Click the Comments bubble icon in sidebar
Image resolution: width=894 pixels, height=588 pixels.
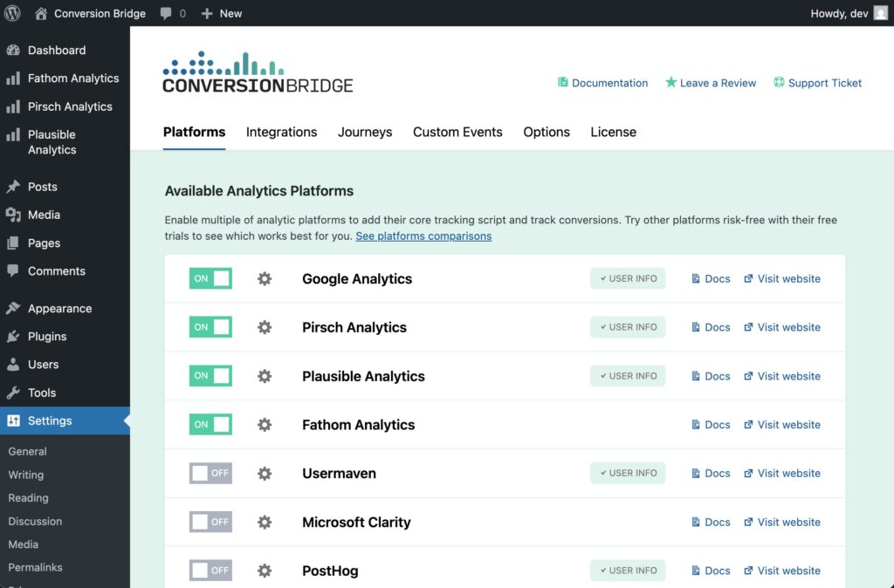(13, 271)
